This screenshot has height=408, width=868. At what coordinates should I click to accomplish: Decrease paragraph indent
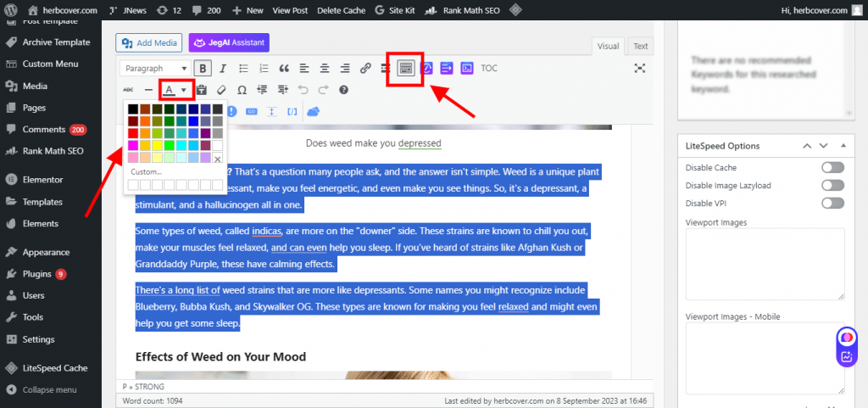click(263, 90)
